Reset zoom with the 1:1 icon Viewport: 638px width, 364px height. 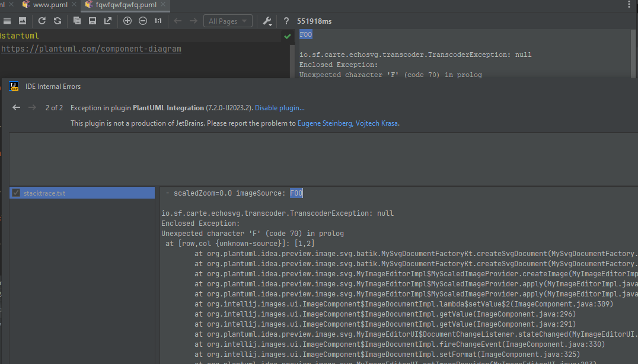(157, 21)
